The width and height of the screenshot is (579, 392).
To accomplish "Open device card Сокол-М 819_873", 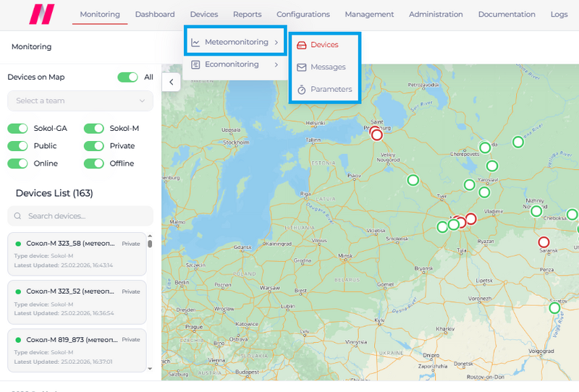I will coord(77,350).
